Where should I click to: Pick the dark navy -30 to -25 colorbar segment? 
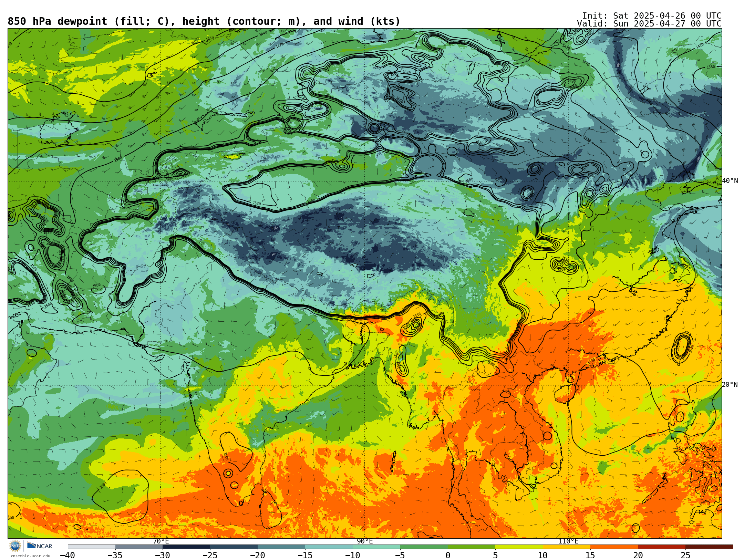(x=187, y=547)
